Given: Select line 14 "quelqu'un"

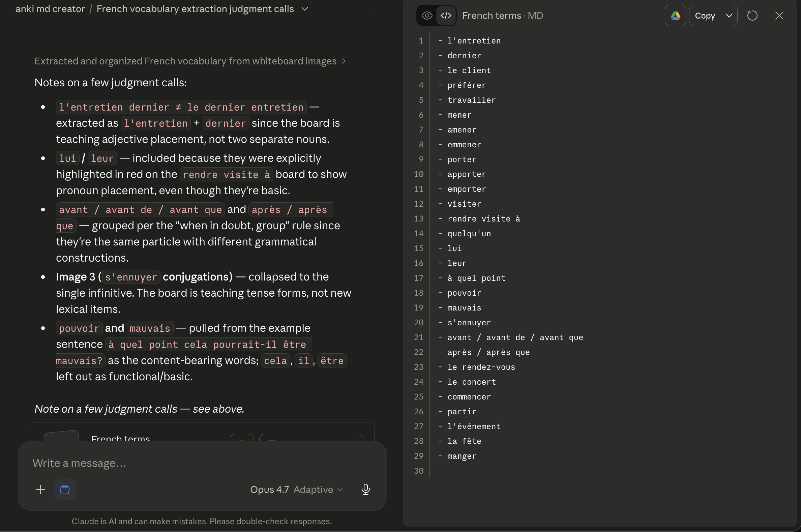Looking at the screenshot, I should [x=469, y=233].
